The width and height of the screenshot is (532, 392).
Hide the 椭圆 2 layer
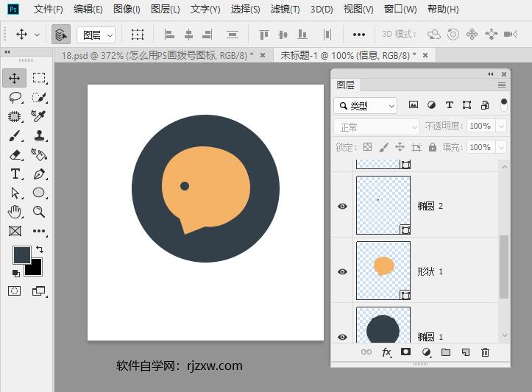(342, 207)
